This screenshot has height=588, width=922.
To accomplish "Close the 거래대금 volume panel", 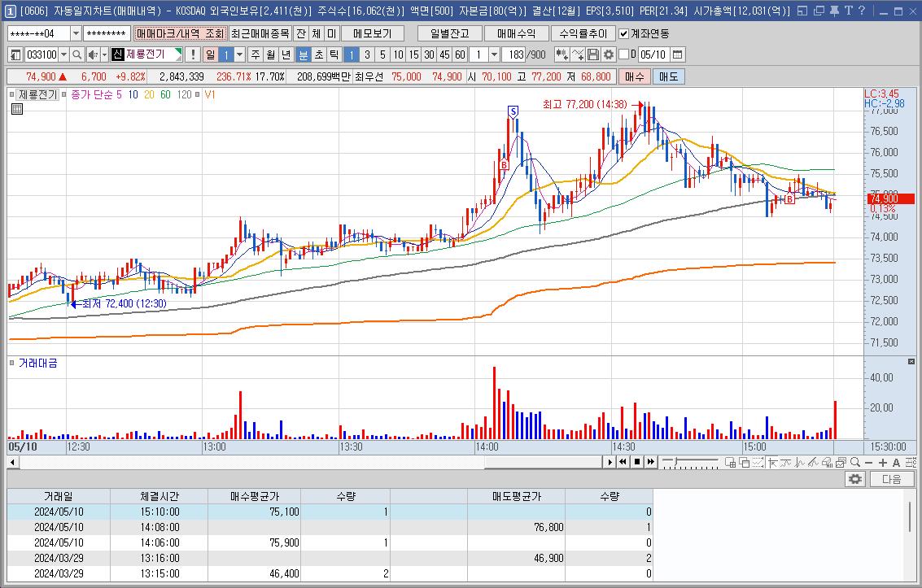I will (911, 362).
